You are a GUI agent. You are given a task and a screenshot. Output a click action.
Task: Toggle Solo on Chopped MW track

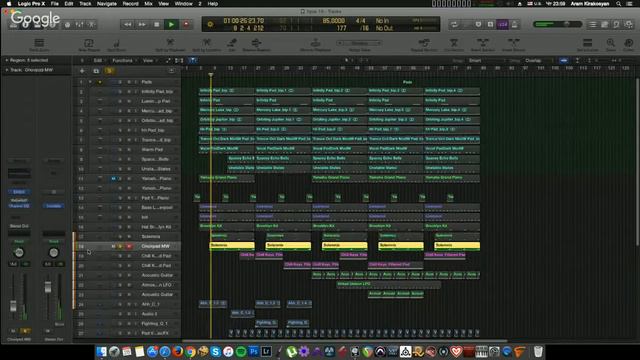120,246
